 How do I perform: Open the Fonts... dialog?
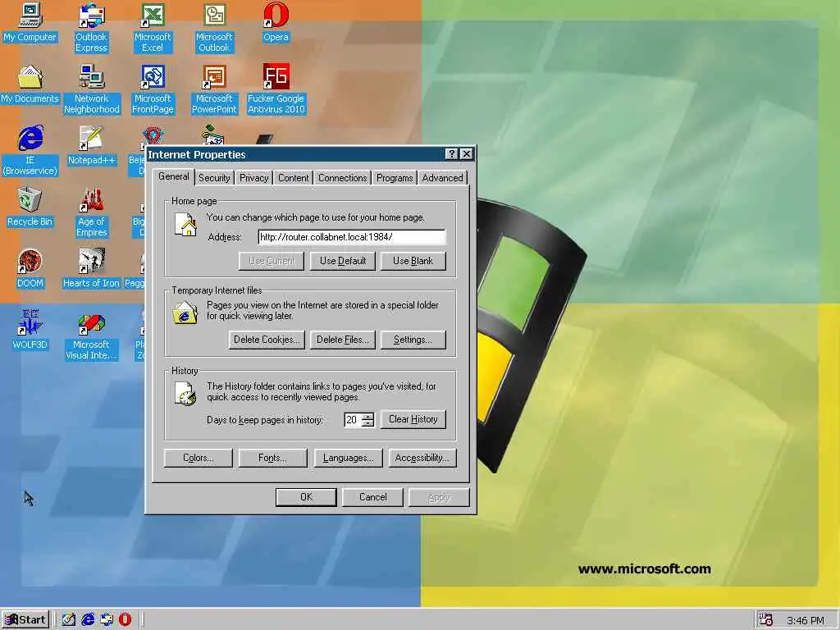tap(272, 458)
